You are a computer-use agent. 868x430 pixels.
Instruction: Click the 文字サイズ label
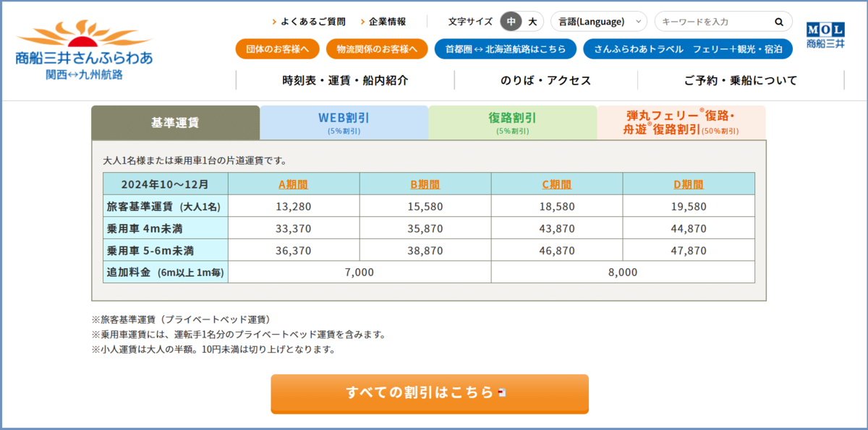point(470,22)
